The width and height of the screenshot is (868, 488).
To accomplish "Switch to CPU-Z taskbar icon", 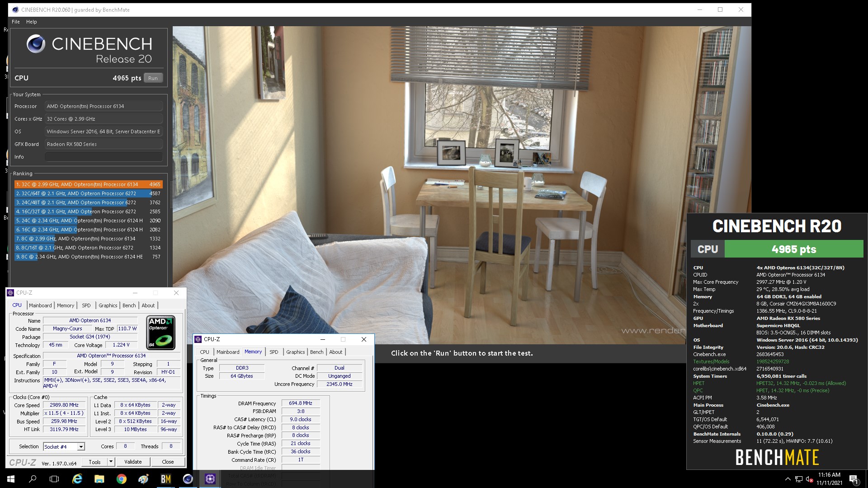I will click(210, 479).
